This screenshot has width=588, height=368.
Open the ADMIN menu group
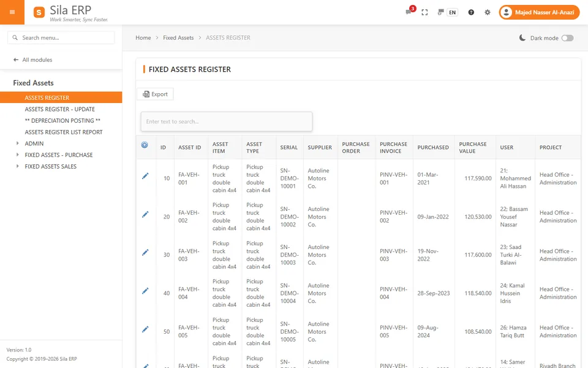point(34,144)
